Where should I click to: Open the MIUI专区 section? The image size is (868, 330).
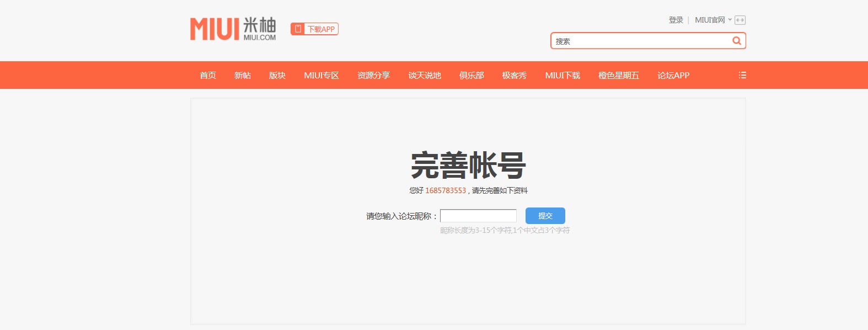[x=322, y=75]
